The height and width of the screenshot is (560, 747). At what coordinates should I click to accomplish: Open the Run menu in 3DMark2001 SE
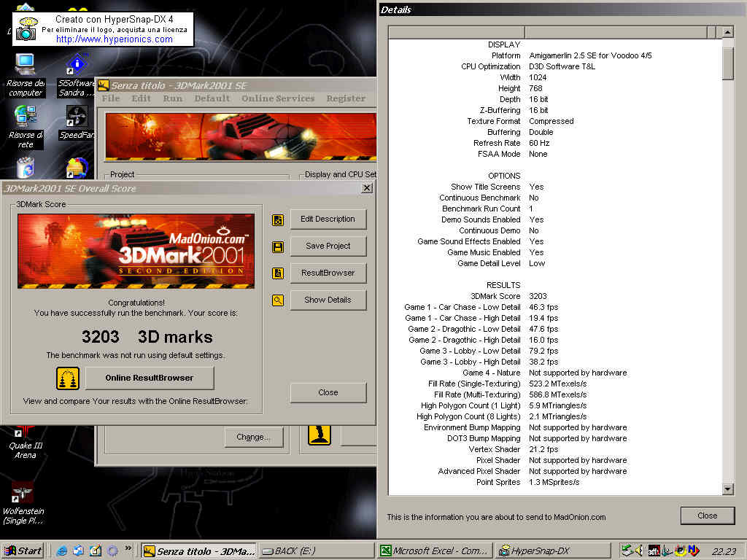click(x=172, y=98)
